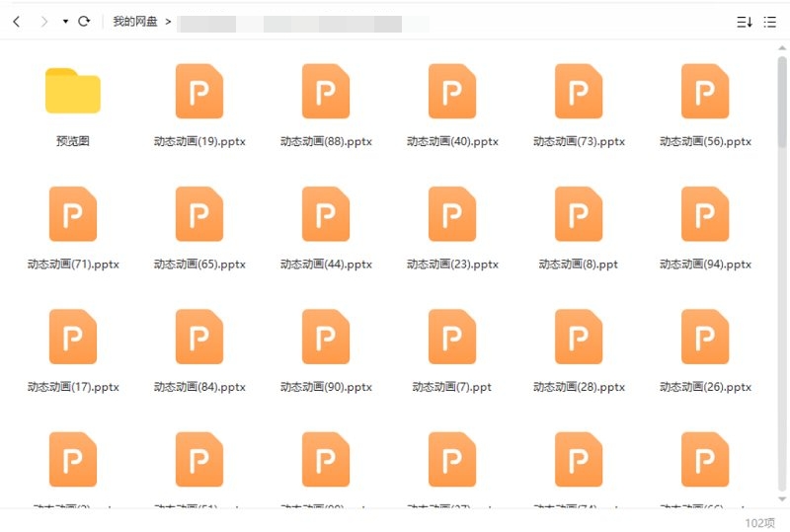Click the 动态动画(19).pptx file name
This screenshot has width=790, height=532.
(199, 141)
